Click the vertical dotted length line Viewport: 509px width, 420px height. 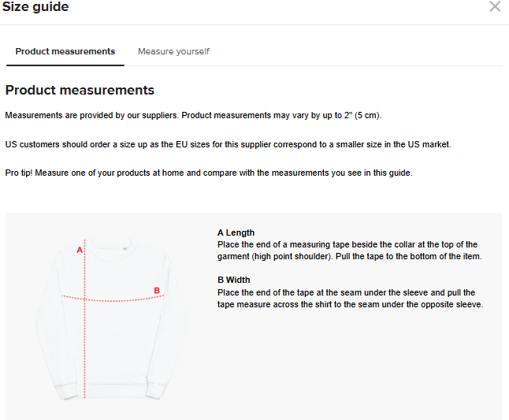coord(84,347)
